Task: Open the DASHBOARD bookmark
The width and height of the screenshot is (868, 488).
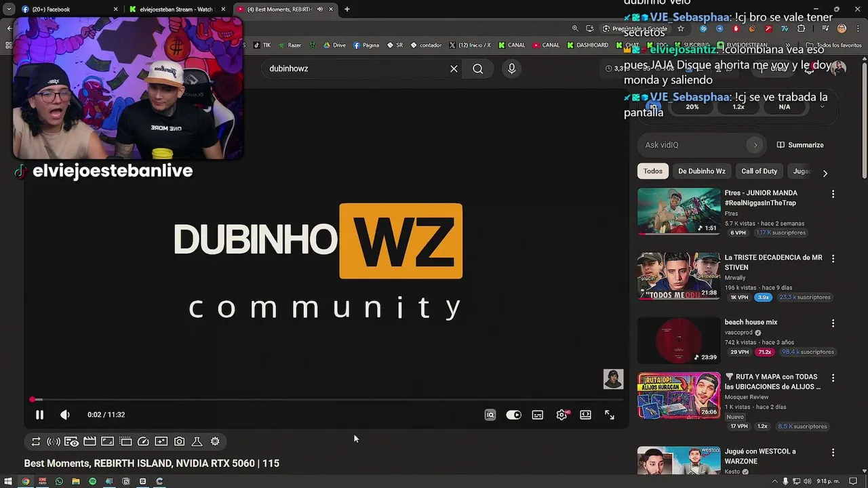Action: (x=588, y=45)
